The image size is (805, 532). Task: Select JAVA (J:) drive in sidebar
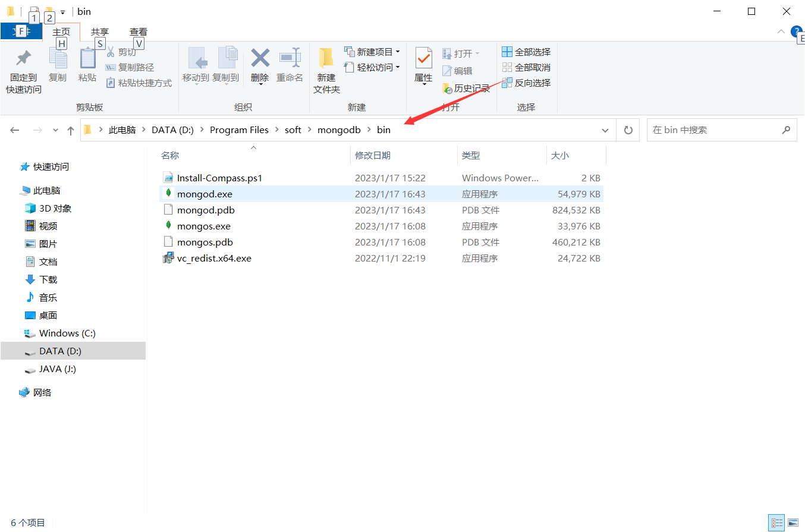click(50, 369)
